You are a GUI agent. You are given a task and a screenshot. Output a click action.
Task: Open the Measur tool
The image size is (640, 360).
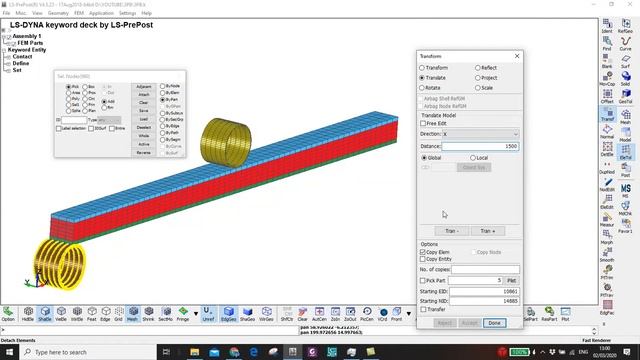click(607, 219)
